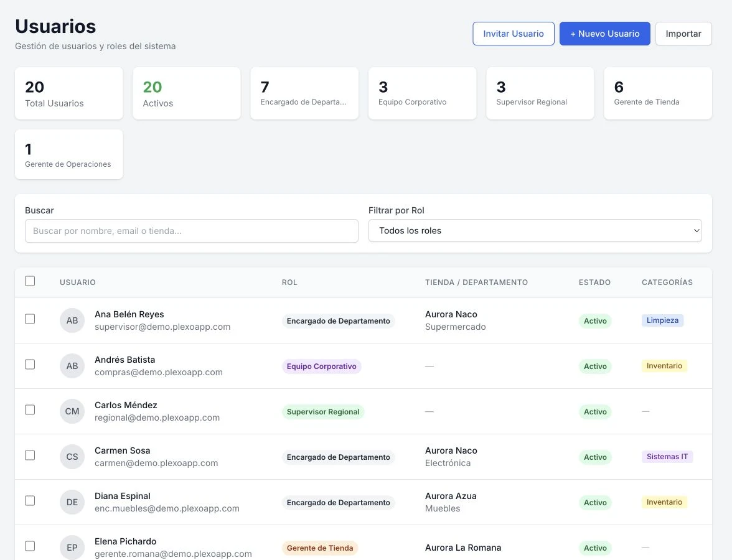Viewport: 732px width, 560px height.
Task: Click Andrés Batista's Inventario category tag
Action: tap(664, 366)
